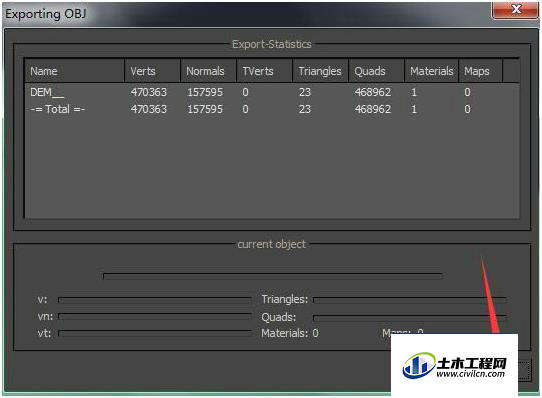This screenshot has height=398, width=542.
Task: Click the "v:" vertex progress bar
Action: tap(155, 300)
